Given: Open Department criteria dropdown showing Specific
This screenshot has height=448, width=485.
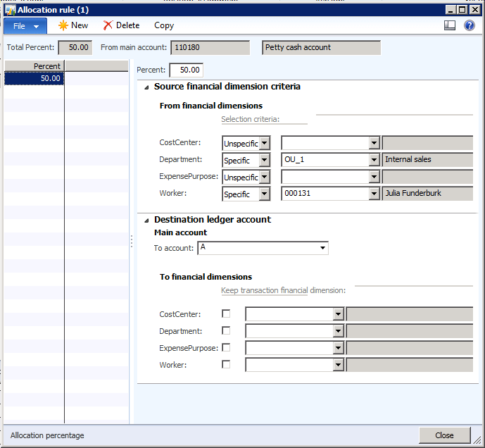Looking at the screenshot, I should point(265,160).
